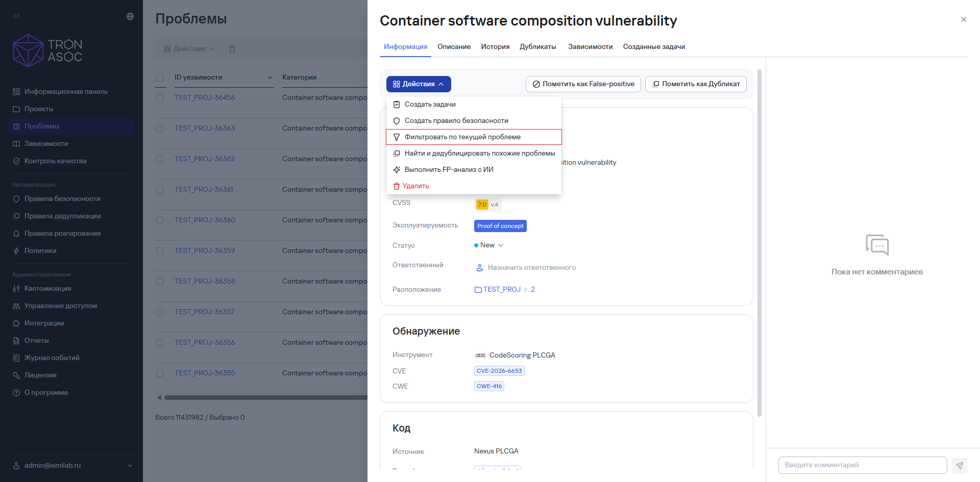Screen dimensions: 980x482
Task: Check the row TEST_PROJ-36362 checkbox
Action: (160, 159)
